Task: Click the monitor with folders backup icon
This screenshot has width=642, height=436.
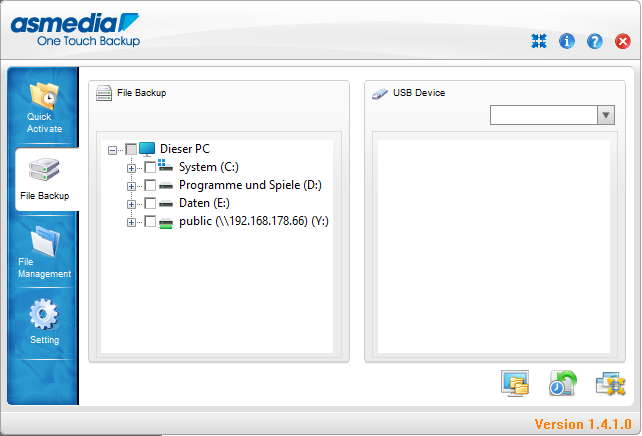Action: tap(515, 383)
